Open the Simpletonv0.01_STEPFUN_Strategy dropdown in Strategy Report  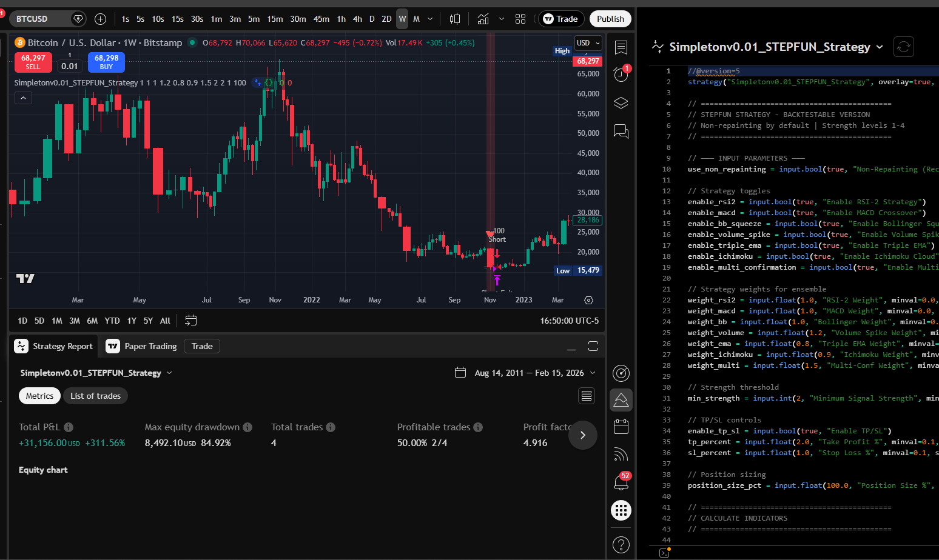pyautogui.click(x=97, y=372)
